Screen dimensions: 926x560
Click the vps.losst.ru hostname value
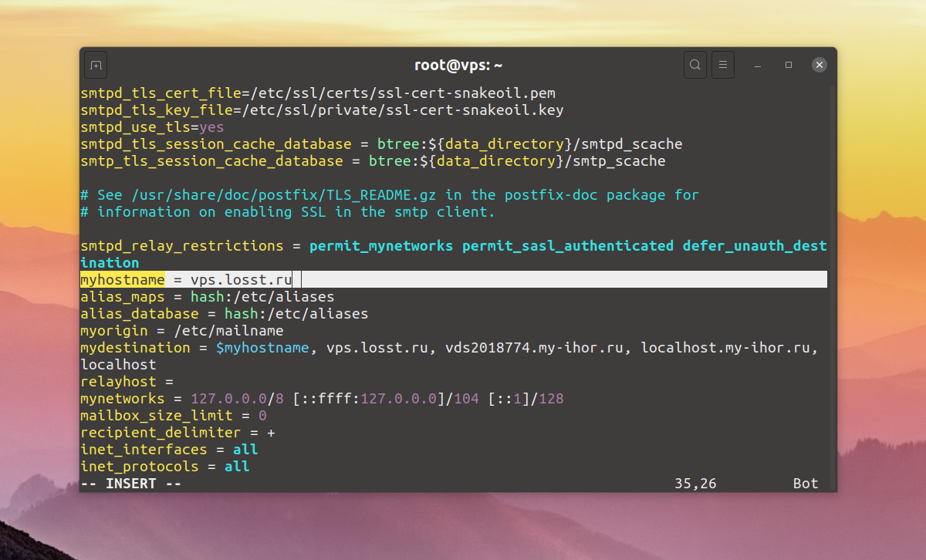(x=242, y=279)
